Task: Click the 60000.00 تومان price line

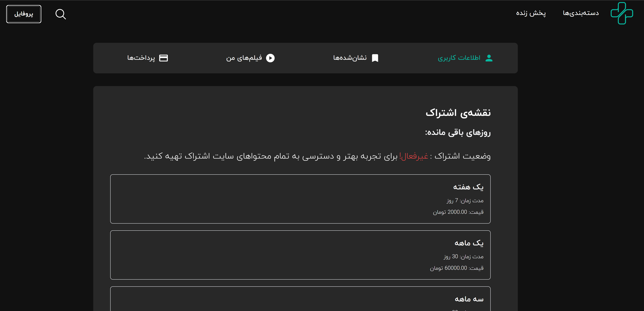Action: click(x=457, y=268)
